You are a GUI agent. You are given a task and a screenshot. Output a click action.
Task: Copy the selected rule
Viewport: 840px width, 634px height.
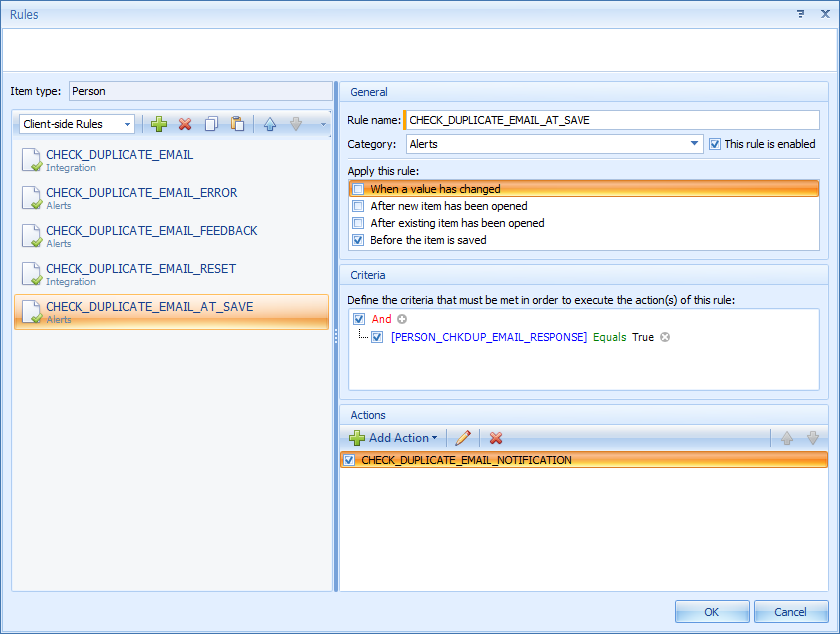click(x=211, y=124)
